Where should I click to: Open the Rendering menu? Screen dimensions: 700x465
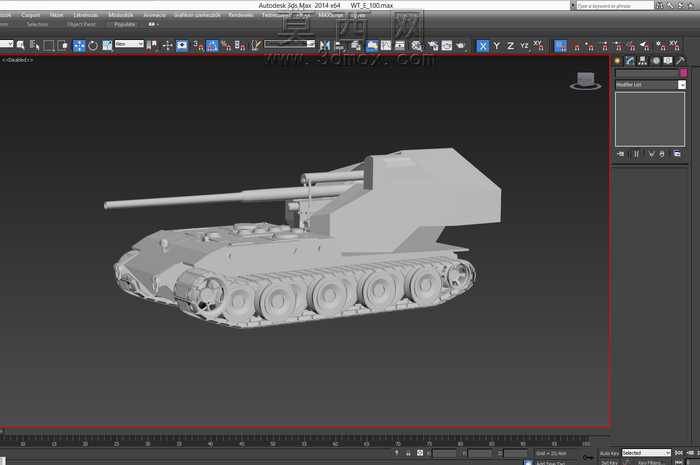241,15
